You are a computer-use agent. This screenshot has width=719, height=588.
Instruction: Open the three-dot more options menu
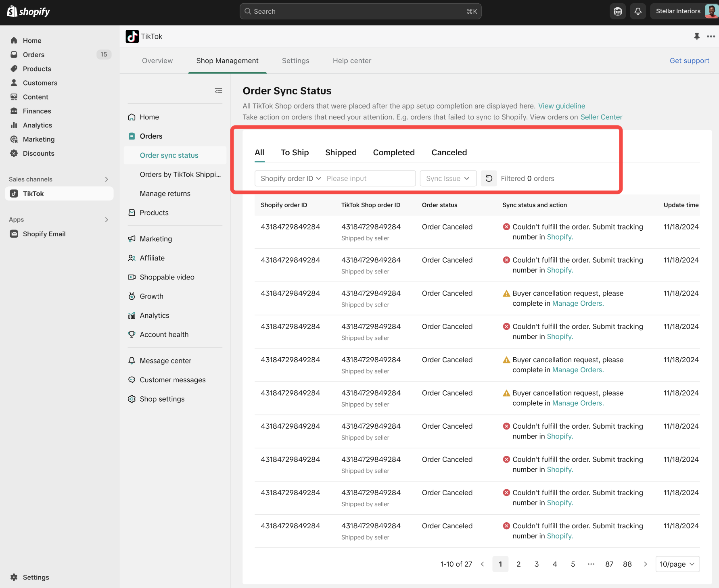(711, 36)
